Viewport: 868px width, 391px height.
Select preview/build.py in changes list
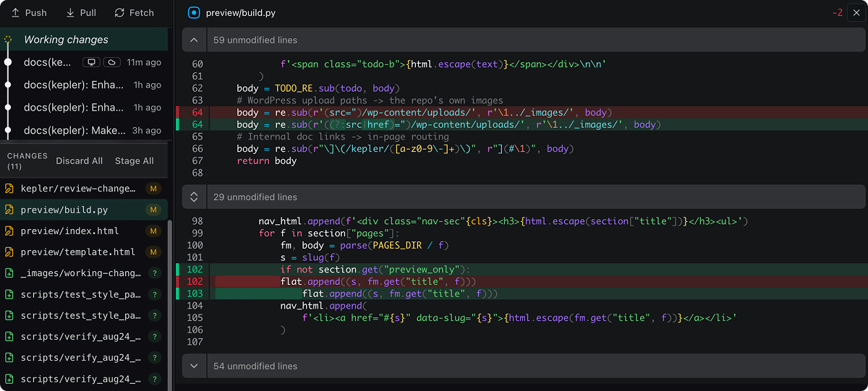84,210
